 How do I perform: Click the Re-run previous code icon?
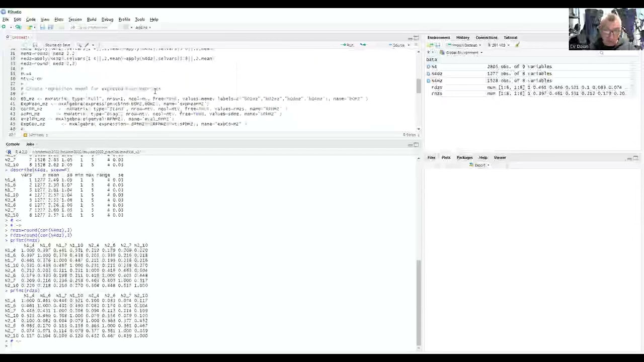(x=363, y=45)
